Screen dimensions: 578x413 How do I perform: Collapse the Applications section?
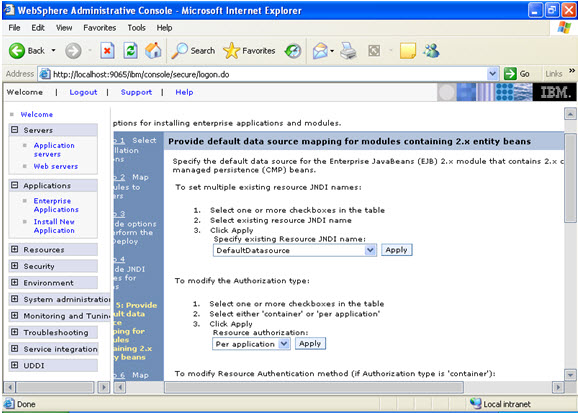(14, 185)
